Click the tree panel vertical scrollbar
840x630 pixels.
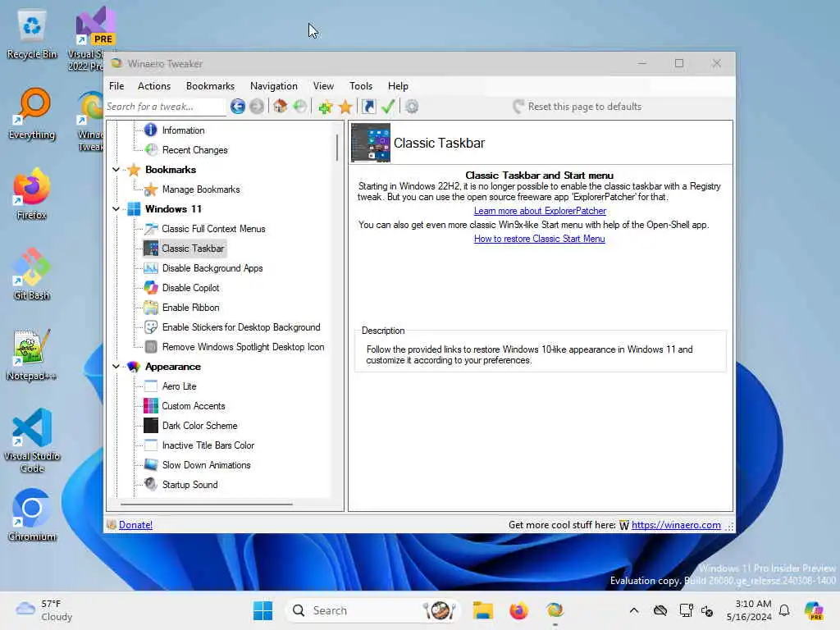coord(337,148)
